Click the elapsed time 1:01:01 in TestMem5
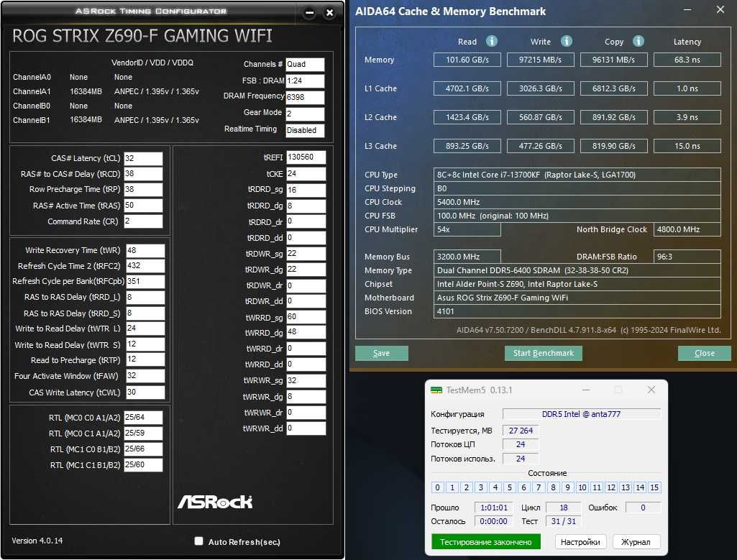 tap(493, 508)
